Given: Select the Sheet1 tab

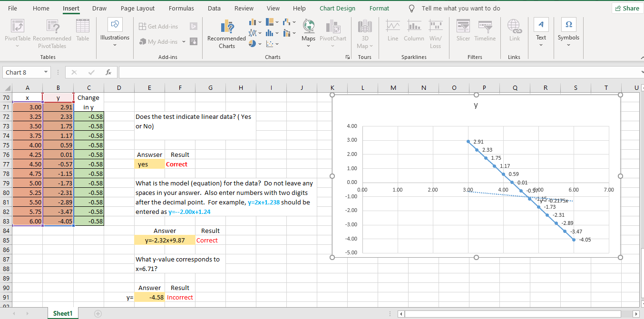Looking at the screenshot, I should [x=62, y=313].
